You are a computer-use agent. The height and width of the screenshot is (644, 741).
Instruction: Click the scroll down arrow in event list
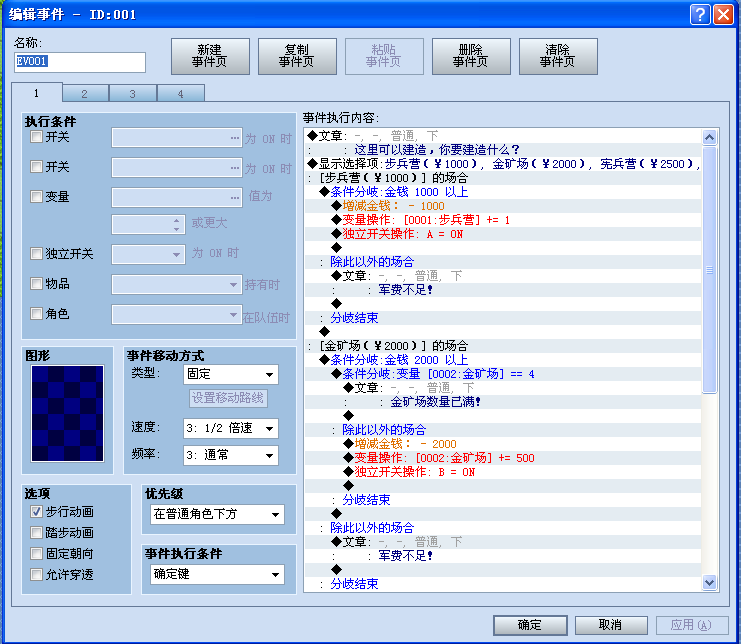(x=709, y=582)
